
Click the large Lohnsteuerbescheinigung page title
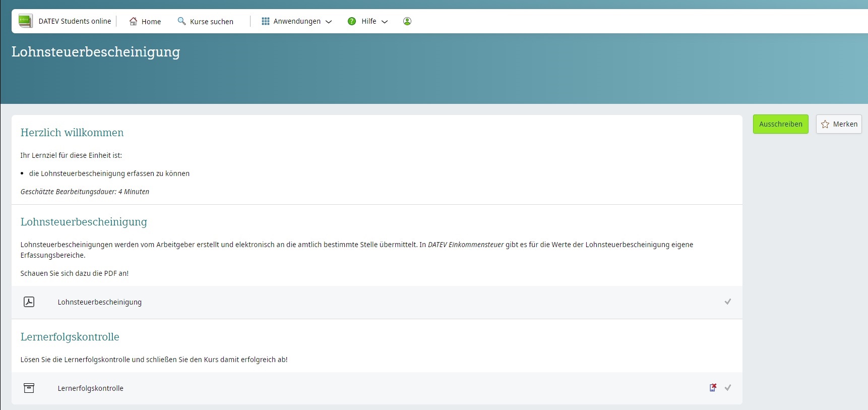click(96, 52)
